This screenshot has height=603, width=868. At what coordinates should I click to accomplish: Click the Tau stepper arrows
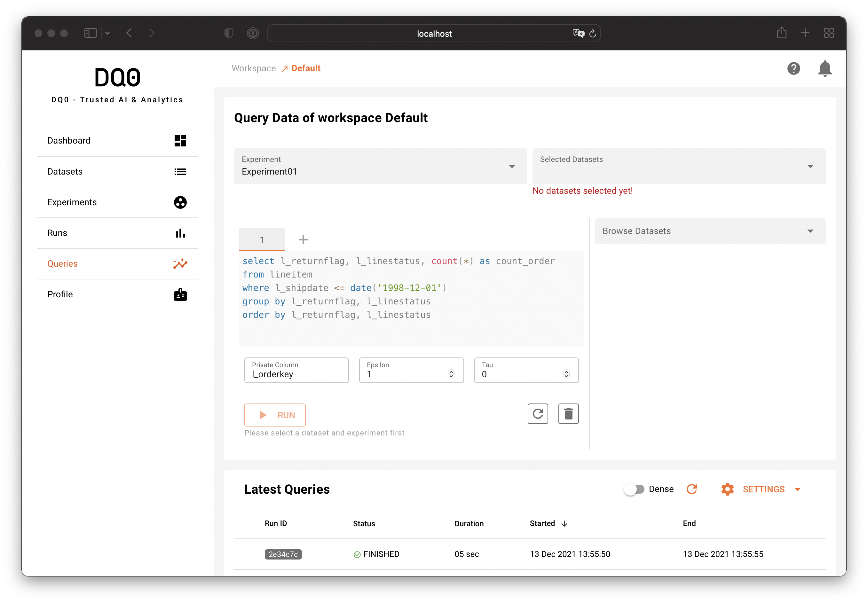566,374
